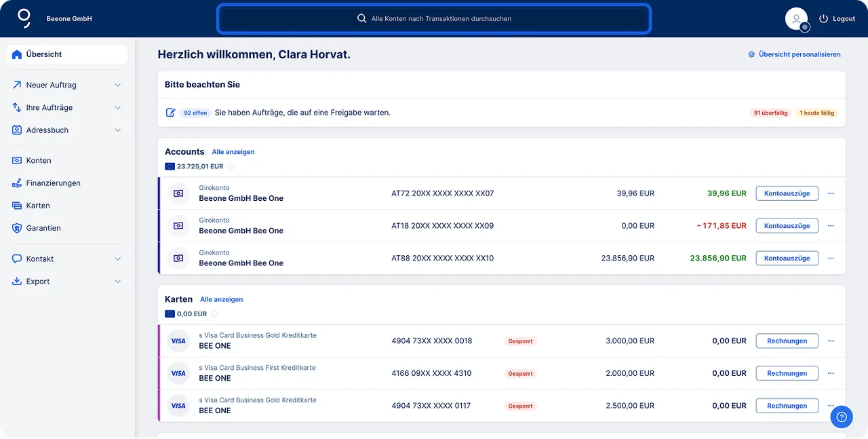Click the Beeone GmbH company name
The width and height of the screenshot is (868, 439).
(x=69, y=19)
